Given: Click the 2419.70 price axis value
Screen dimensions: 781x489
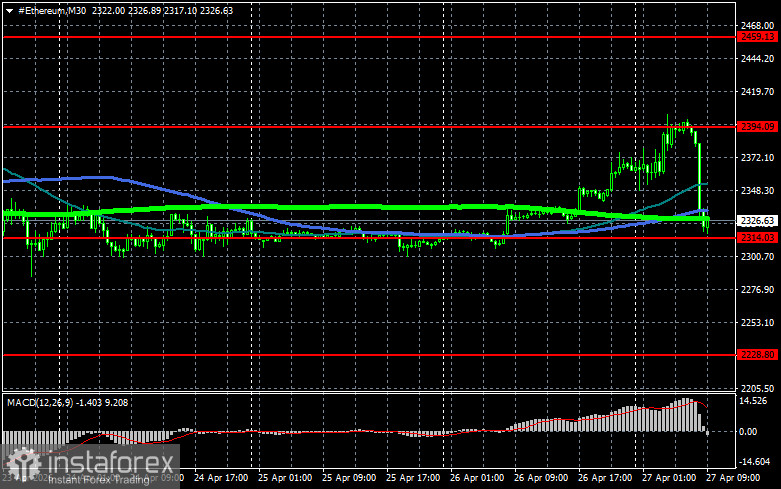Looking at the screenshot, I should (757, 92).
